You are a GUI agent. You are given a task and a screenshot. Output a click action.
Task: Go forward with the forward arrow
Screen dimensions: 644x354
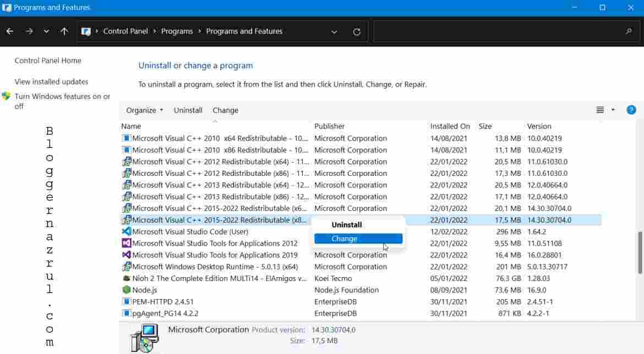(x=29, y=31)
